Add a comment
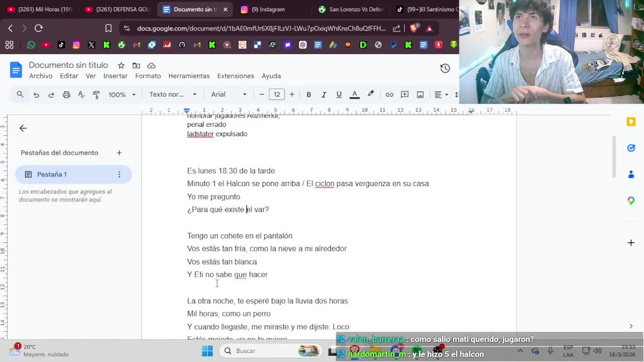644x362 pixels. (405, 95)
